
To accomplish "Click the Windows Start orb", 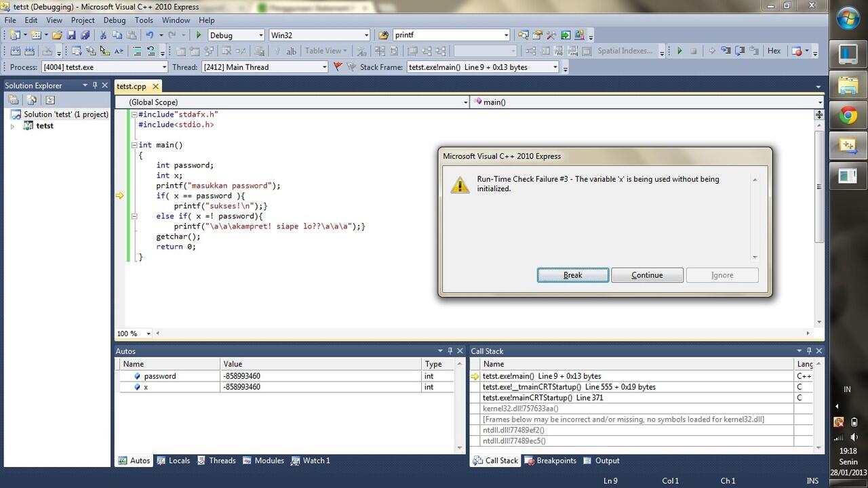I will click(848, 18).
